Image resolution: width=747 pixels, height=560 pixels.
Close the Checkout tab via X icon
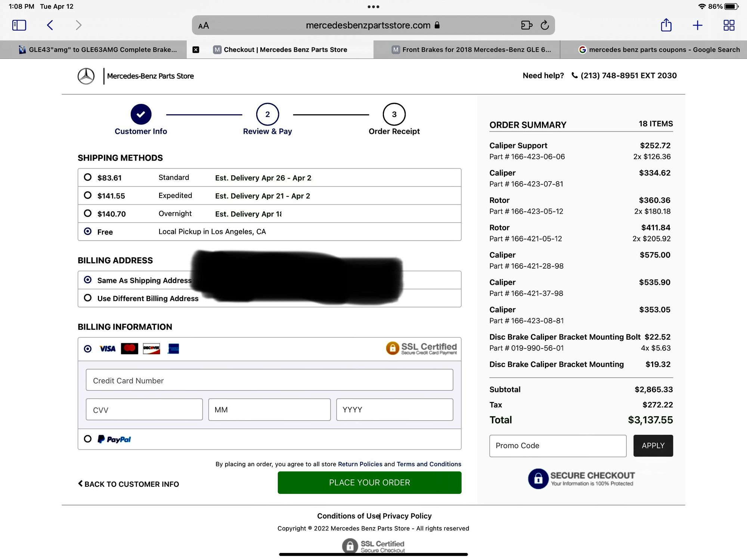tap(196, 50)
